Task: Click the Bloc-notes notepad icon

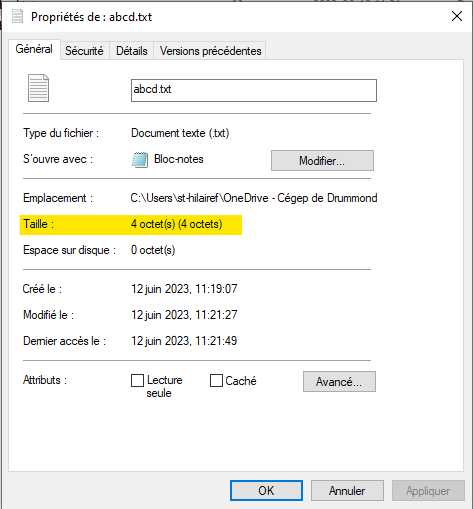Action: [140, 160]
